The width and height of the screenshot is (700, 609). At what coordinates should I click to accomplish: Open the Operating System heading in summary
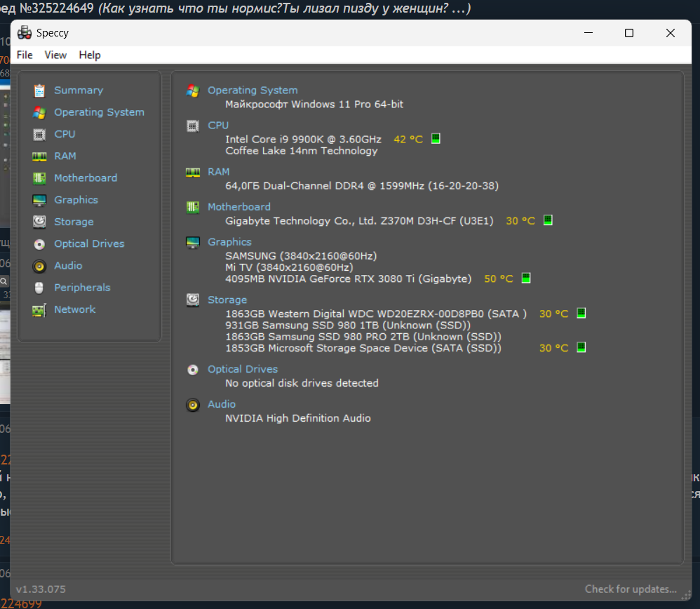[x=253, y=91]
